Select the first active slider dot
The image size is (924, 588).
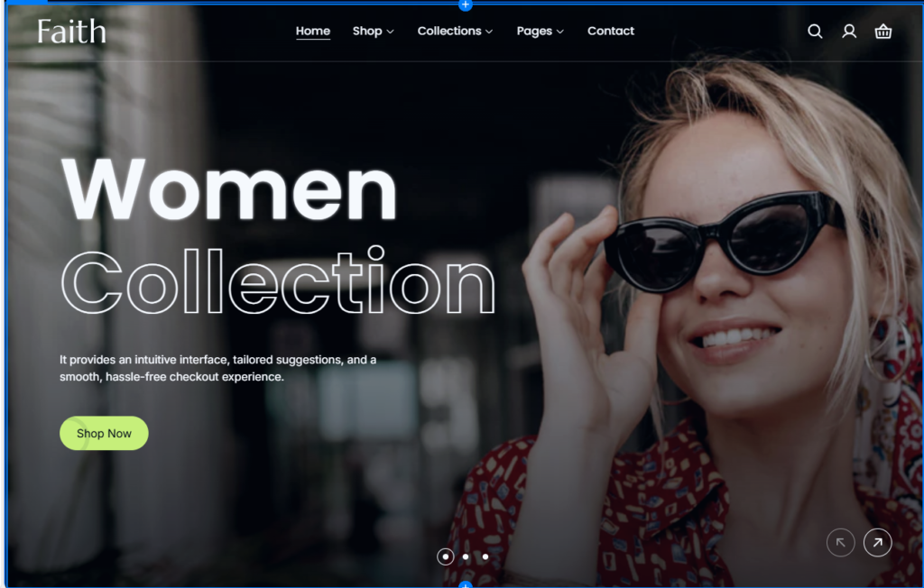[x=446, y=556]
